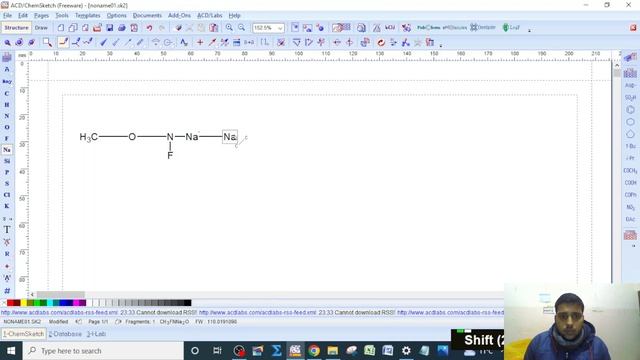Select the Phosphorus atom button
The width and height of the screenshot is (640, 360).
click(x=7, y=172)
